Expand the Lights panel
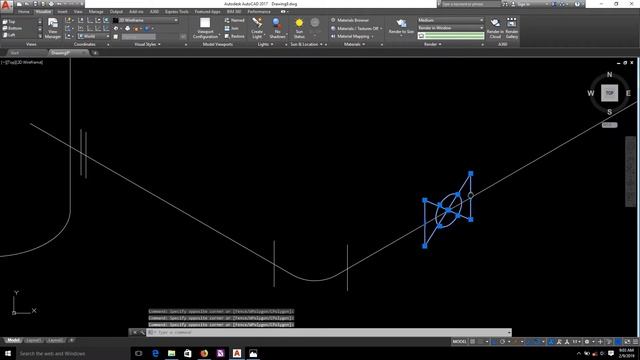This screenshot has height=360, width=640. pyautogui.click(x=265, y=44)
